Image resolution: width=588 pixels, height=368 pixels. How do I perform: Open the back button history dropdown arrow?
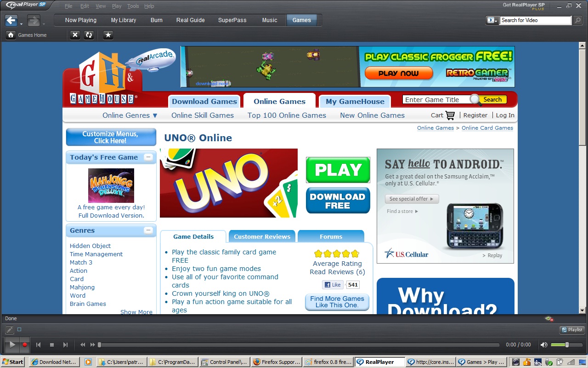(21, 23)
